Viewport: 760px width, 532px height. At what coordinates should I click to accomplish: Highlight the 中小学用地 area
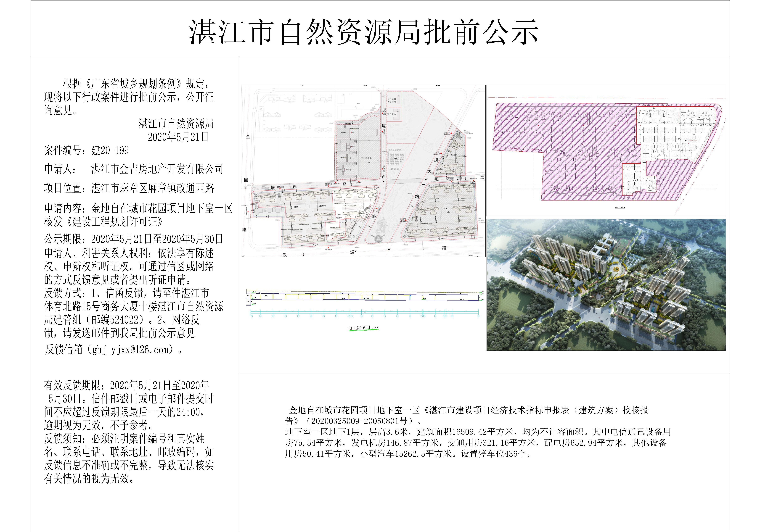366,158
